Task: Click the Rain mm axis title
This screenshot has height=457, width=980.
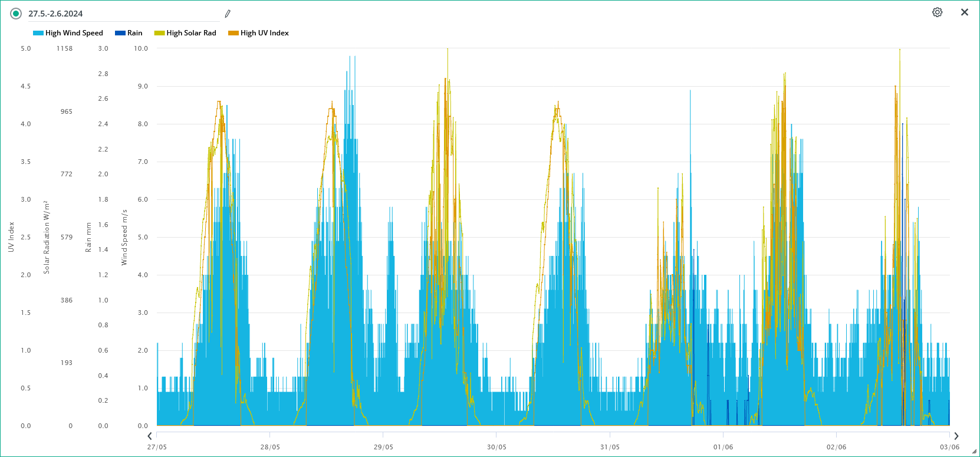Action: pos(89,237)
